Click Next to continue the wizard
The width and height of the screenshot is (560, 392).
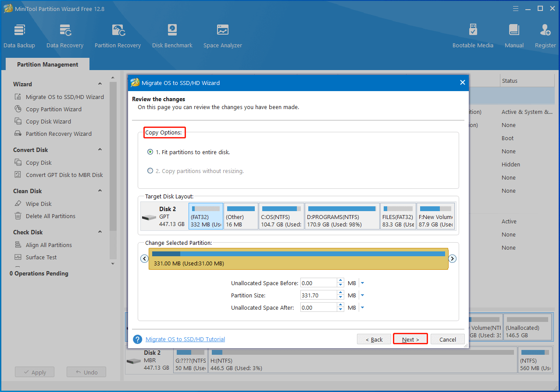coord(410,339)
